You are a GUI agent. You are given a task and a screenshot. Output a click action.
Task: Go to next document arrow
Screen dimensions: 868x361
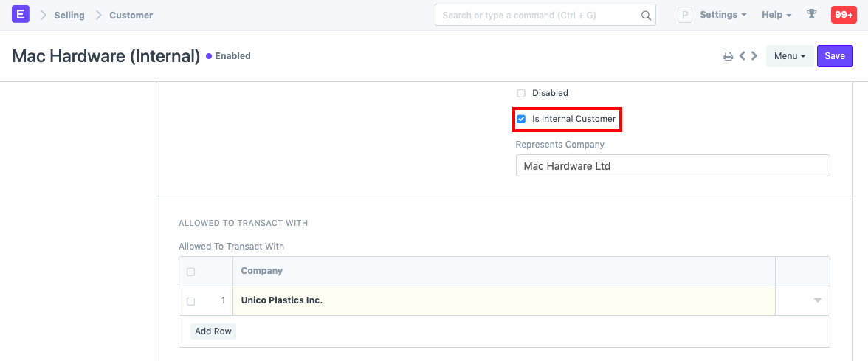(754, 56)
